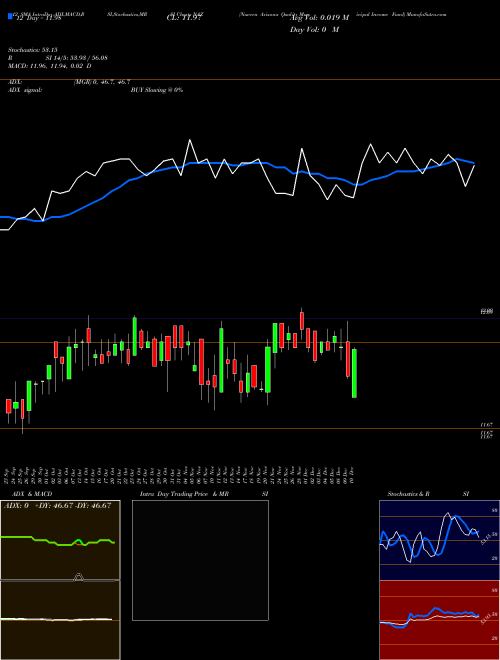Click the 'ADX signal:' label

(x=25, y=90)
